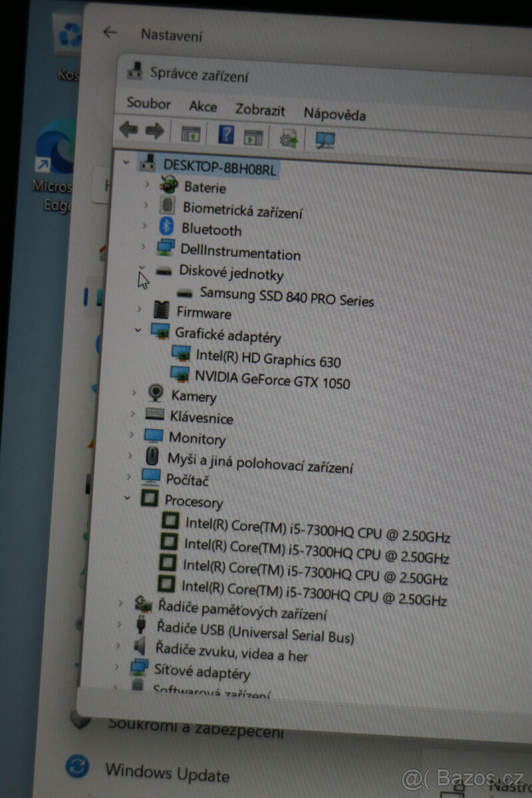
Task: Click the action pane toolbar icon
Action: click(253, 137)
